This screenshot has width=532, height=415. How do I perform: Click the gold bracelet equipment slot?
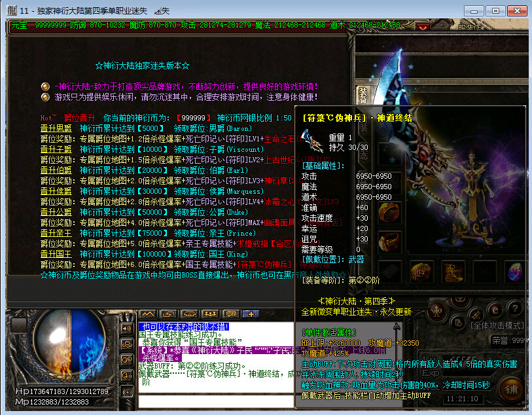421,272
